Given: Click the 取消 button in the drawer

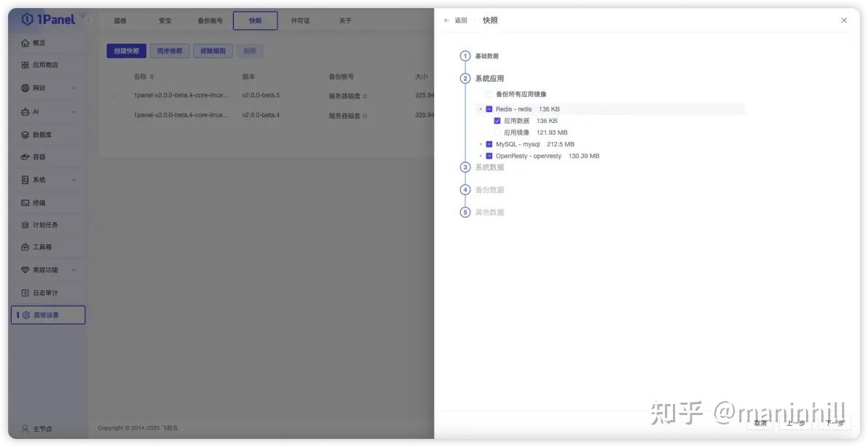Looking at the screenshot, I should (760, 423).
